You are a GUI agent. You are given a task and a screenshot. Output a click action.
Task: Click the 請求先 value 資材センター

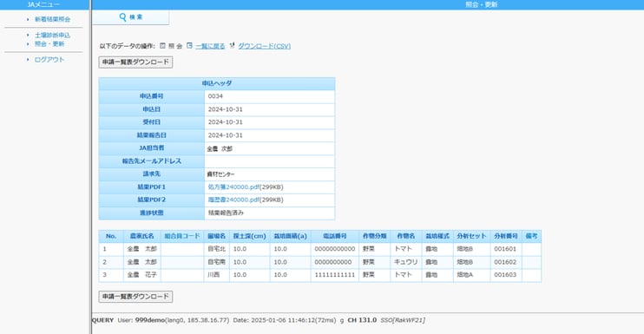(x=220, y=174)
